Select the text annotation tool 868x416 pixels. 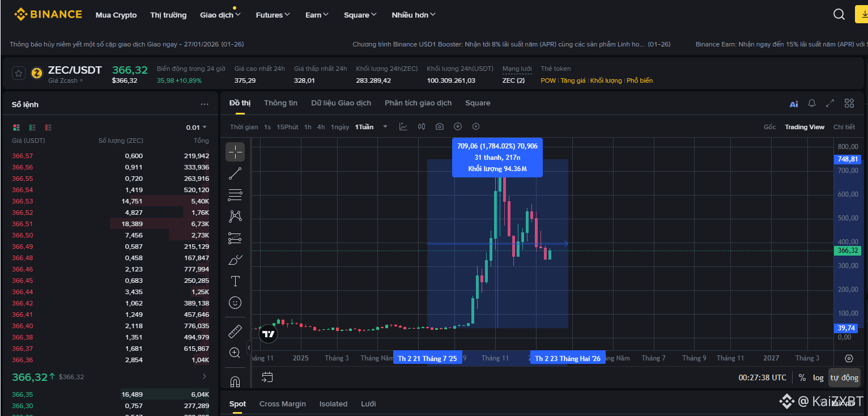tap(235, 281)
